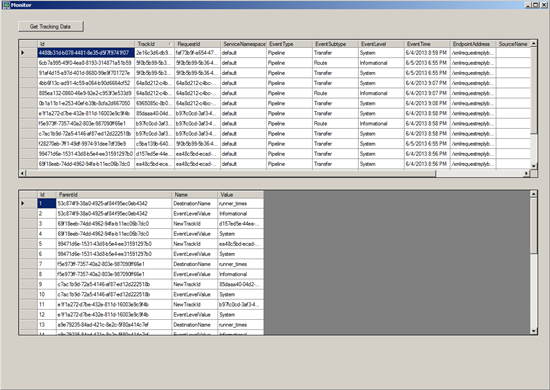Click the ServiceNamespace column header

[243, 44]
